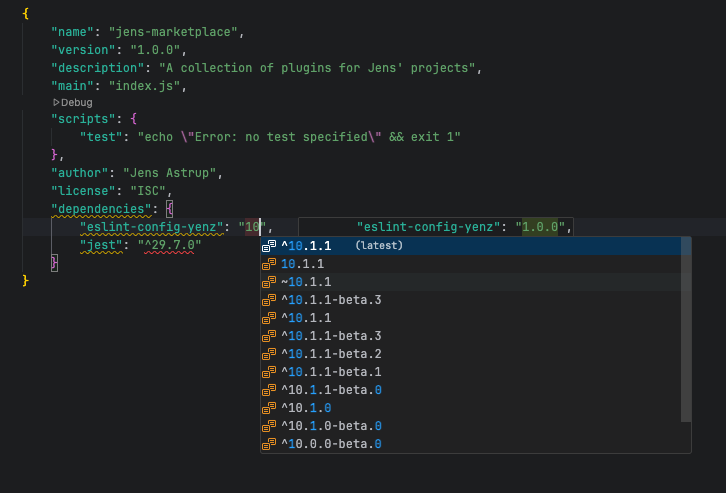Click the "main" key
Image resolution: width=726 pixels, height=493 pixels.
point(72,86)
